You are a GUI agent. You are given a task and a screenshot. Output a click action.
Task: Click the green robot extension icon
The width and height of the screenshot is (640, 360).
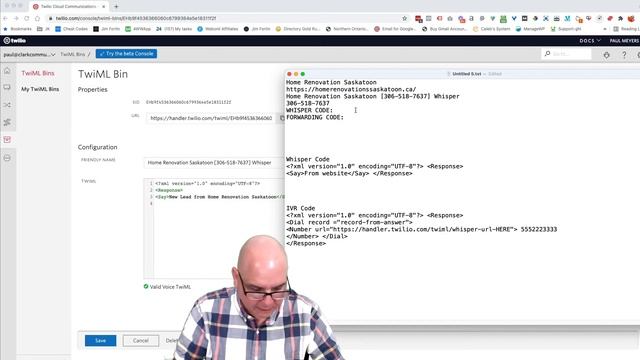(503, 18)
